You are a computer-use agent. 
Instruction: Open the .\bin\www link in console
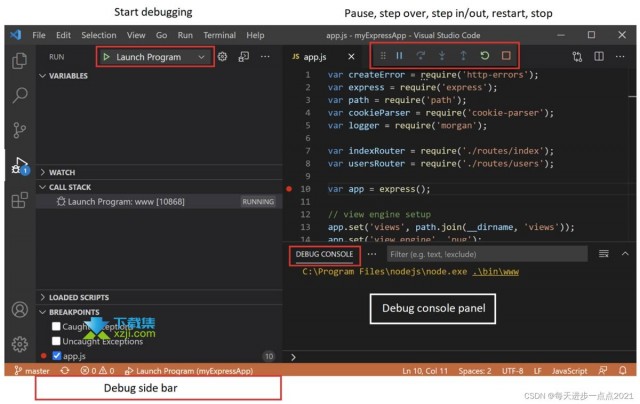click(496, 272)
